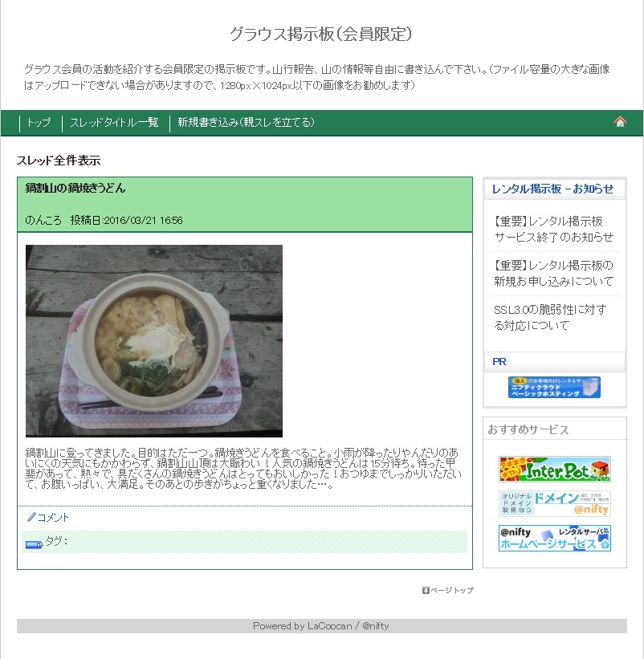
Task: Click the pencil icon beside コメント
Action: point(31,517)
